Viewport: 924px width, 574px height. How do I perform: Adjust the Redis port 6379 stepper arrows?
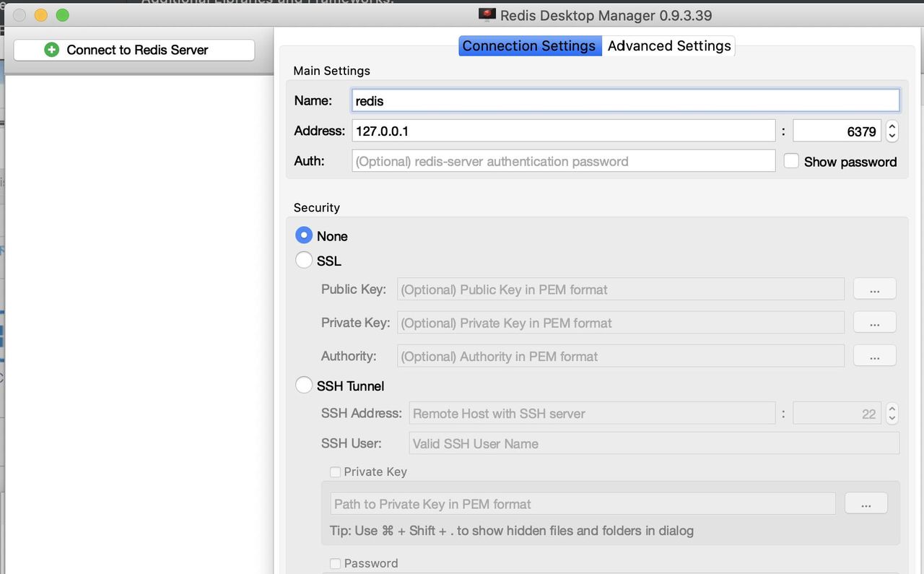[892, 131]
